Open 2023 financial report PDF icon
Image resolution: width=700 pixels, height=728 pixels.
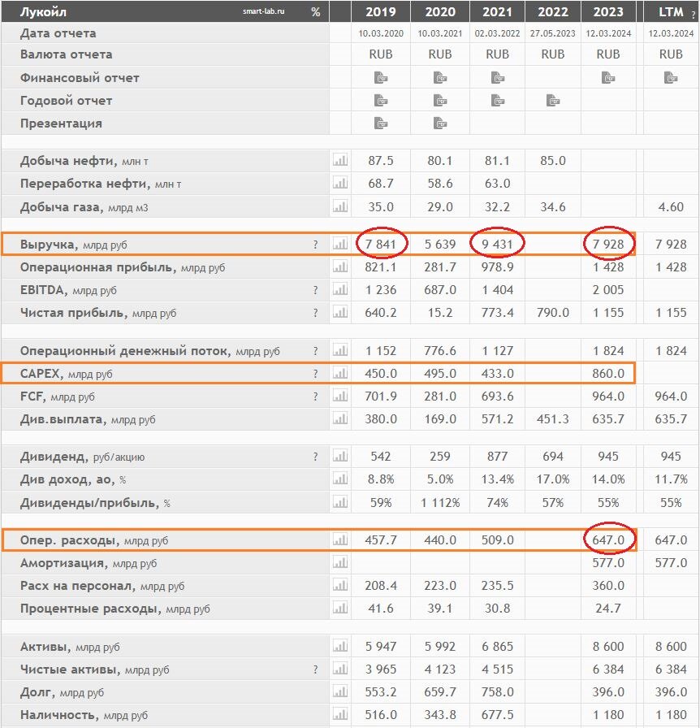607,77
